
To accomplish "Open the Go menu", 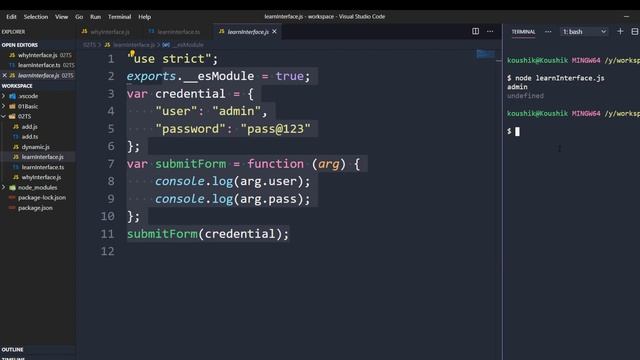I will 79,17.
